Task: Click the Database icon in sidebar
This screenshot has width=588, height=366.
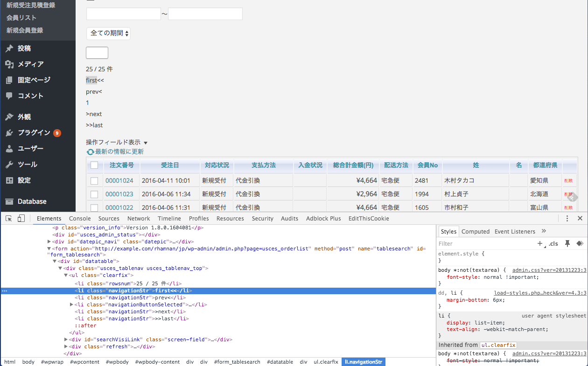Action: click(9, 201)
